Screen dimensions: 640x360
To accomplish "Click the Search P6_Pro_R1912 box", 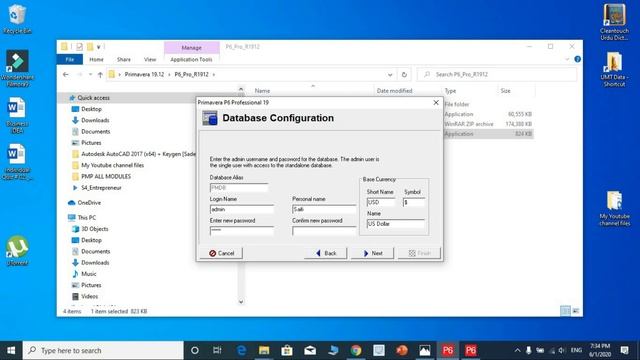I will click(497, 74).
